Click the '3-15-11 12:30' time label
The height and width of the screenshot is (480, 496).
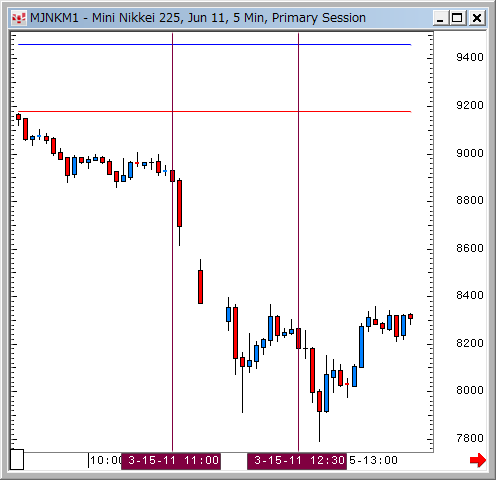pyautogui.click(x=297, y=461)
